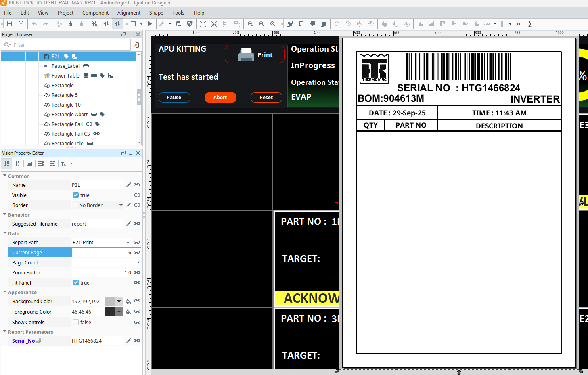
Task: Open the Foreground Color swatch dropdown arrow
Action: pos(119,312)
